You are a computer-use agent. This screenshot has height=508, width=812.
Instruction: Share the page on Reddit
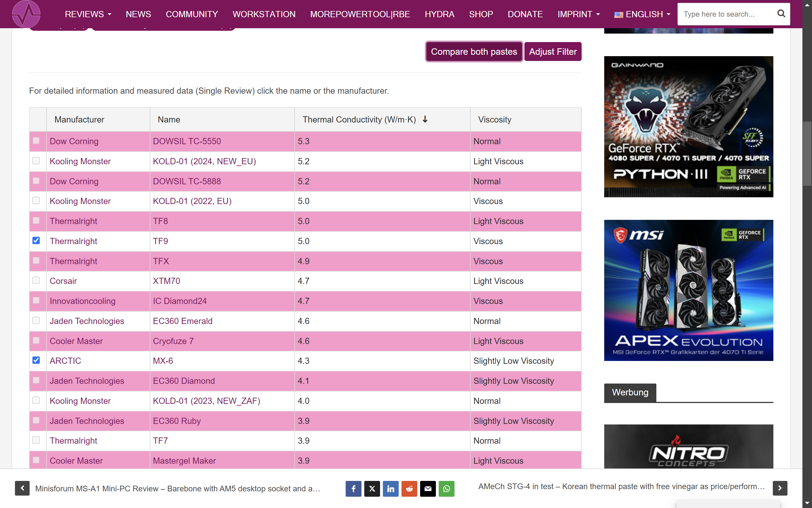click(409, 489)
